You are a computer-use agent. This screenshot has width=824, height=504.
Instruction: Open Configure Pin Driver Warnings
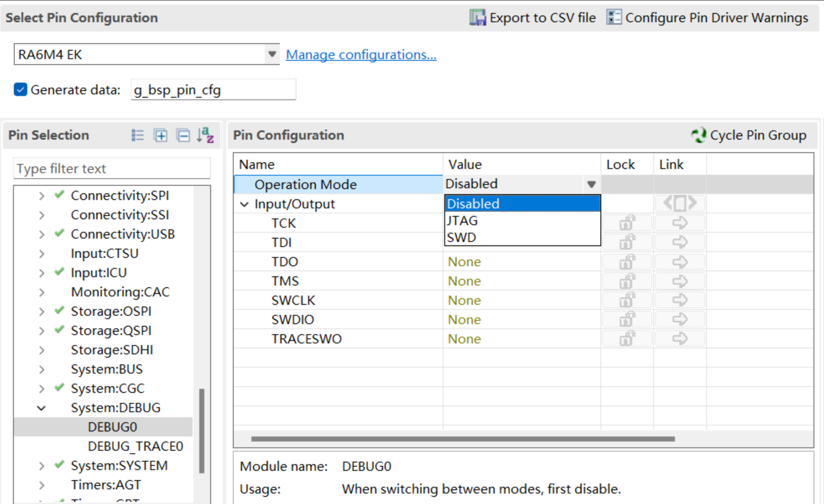[707, 18]
